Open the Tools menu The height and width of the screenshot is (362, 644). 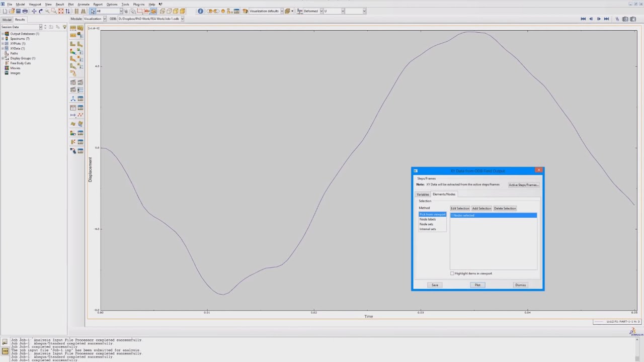(x=125, y=4)
